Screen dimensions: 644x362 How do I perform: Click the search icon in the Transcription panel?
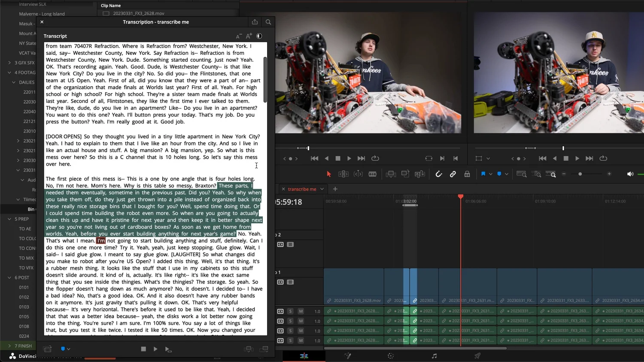coord(268,21)
